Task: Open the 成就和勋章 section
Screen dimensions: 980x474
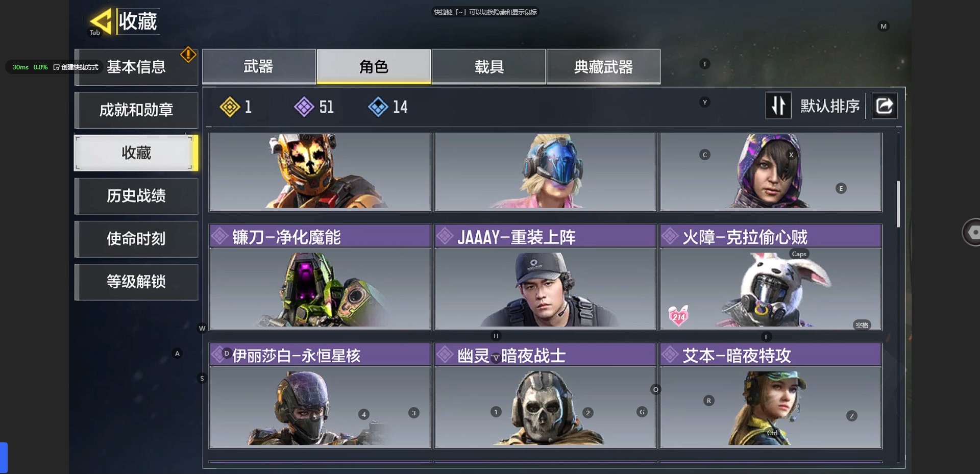Action: click(136, 110)
